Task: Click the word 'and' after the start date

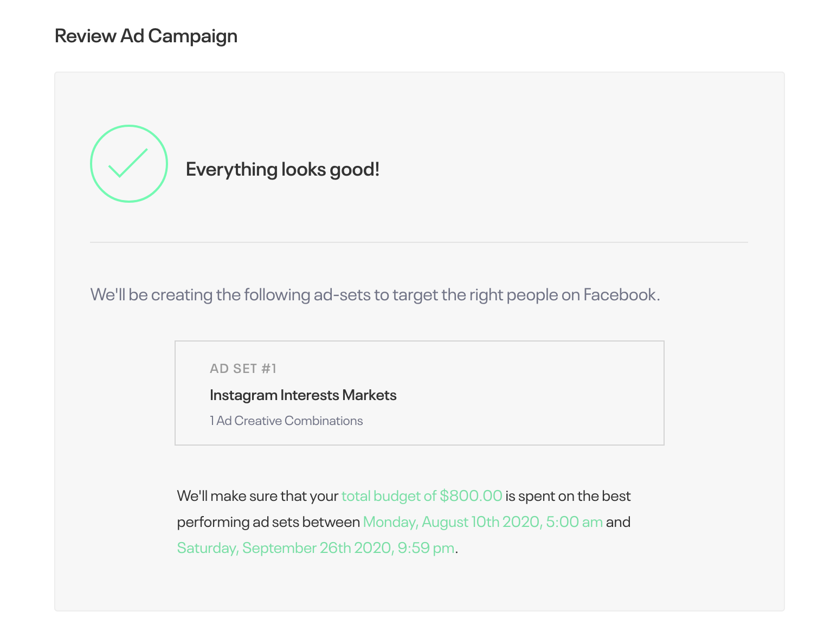Action: click(x=619, y=522)
